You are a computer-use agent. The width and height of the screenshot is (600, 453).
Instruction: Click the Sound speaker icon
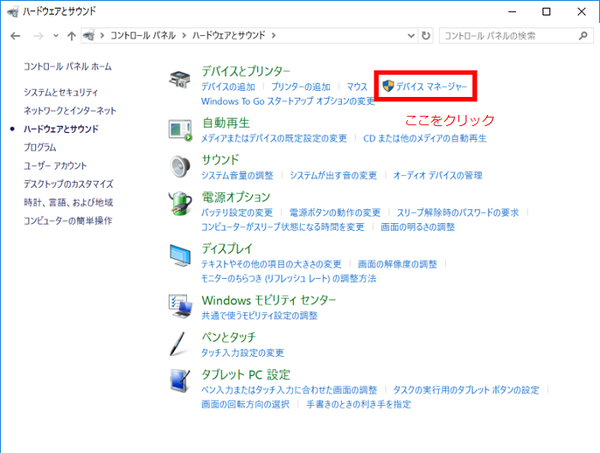[180, 166]
